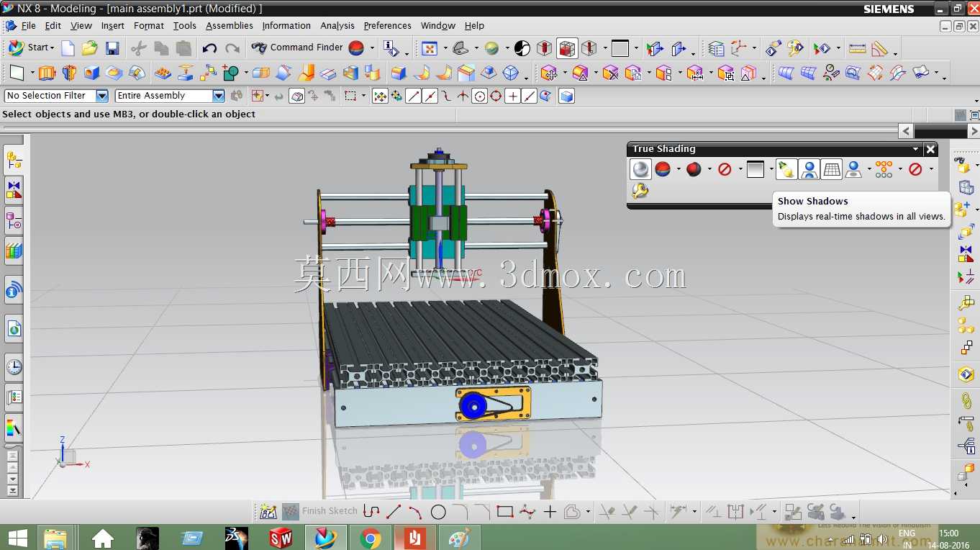Toggle the True Shading sphere button

pyautogui.click(x=640, y=169)
